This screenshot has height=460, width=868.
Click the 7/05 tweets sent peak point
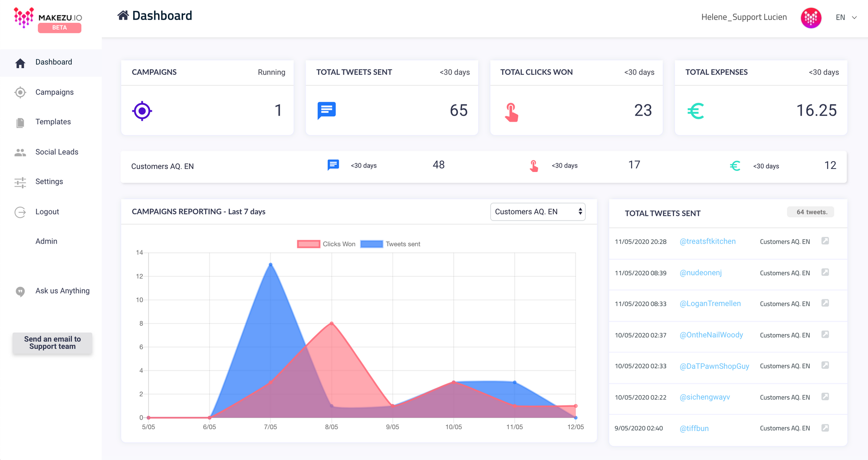[x=270, y=265]
